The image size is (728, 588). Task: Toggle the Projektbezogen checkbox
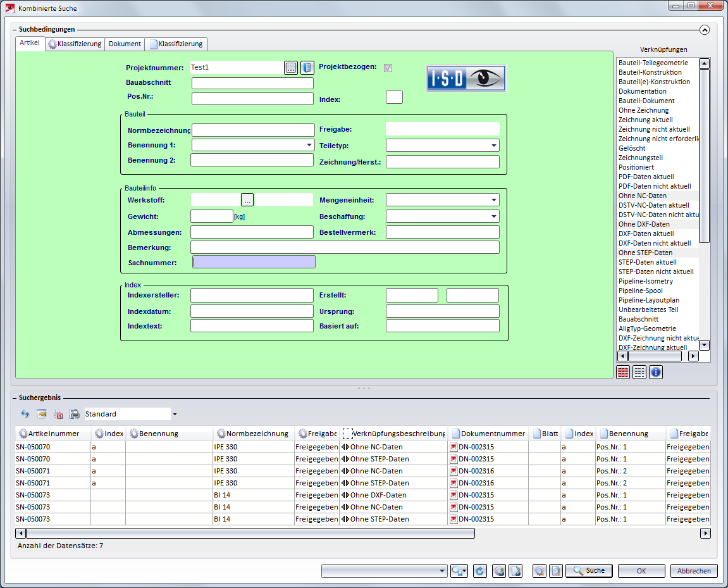(x=388, y=68)
